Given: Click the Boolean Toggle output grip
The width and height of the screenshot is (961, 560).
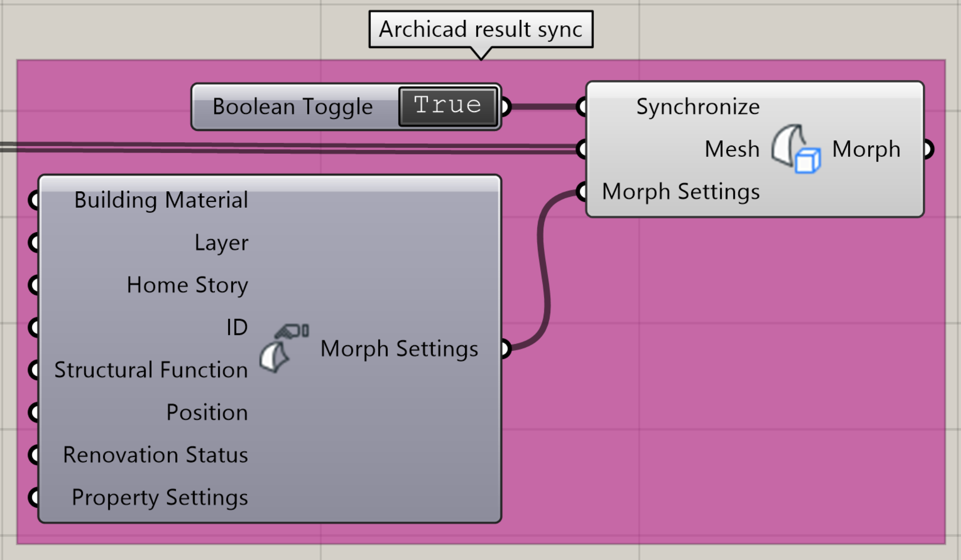Looking at the screenshot, I should coord(505,106).
